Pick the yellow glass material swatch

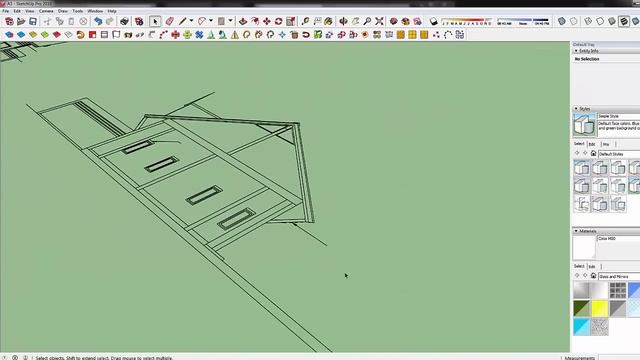click(600, 309)
